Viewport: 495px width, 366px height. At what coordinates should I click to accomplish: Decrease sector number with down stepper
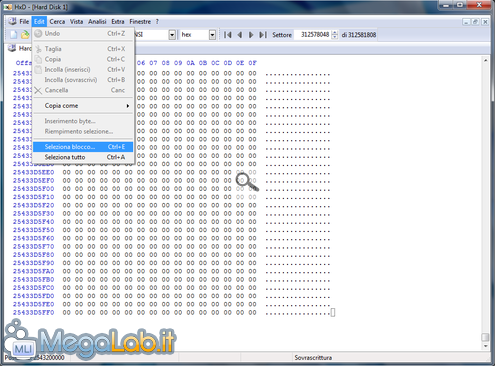[x=335, y=37]
